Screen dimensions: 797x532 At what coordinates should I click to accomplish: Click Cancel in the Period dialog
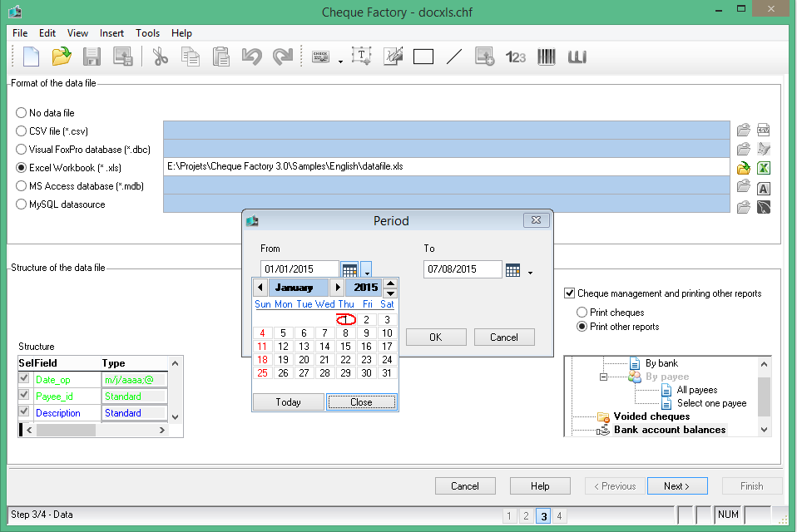[x=503, y=337]
